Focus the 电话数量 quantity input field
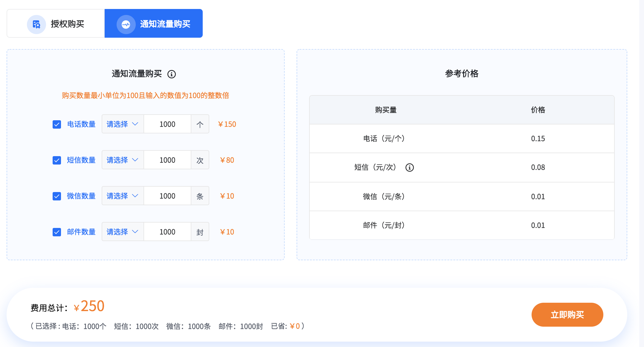The image size is (644, 347). point(167,124)
